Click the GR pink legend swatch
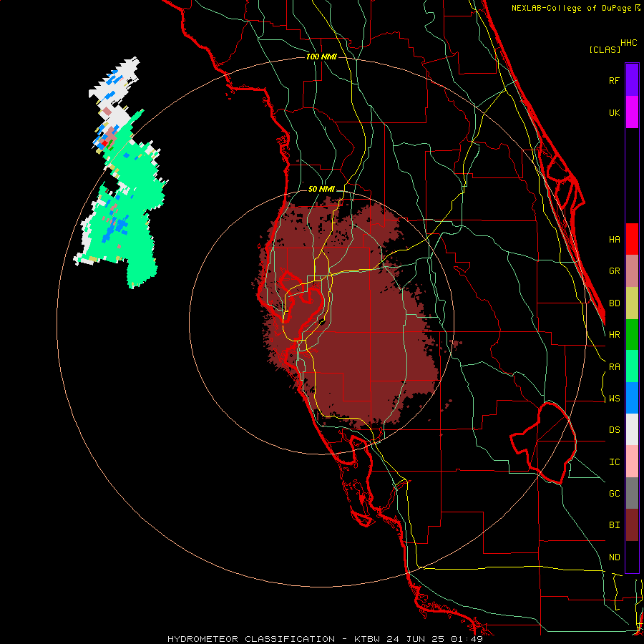The width and height of the screenshot is (644, 644). coord(632,271)
